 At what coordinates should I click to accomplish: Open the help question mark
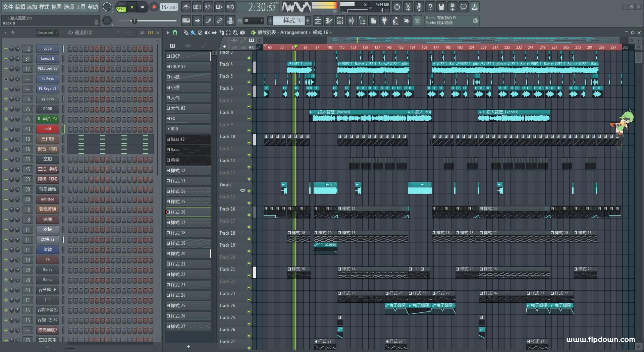coord(430,7)
